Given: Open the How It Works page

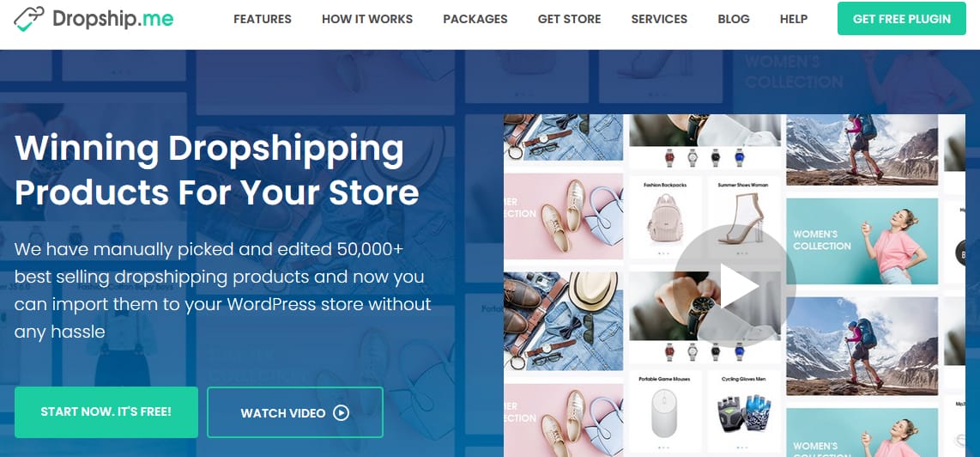Looking at the screenshot, I should click(367, 20).
